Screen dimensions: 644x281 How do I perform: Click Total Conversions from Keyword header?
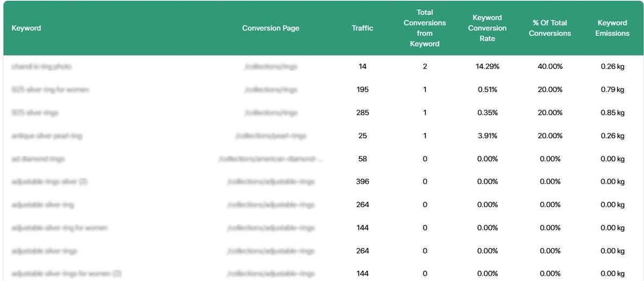[x=425, y=28]
